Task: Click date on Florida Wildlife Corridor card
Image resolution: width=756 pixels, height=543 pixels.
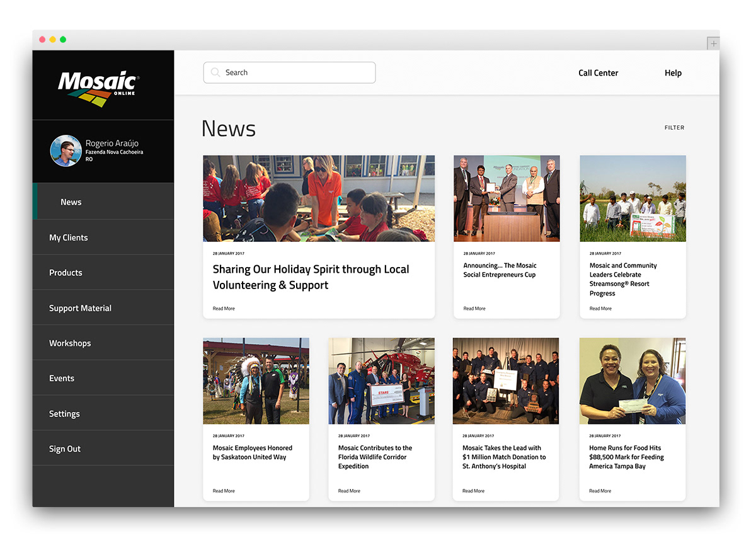Action: pos(353,436)
